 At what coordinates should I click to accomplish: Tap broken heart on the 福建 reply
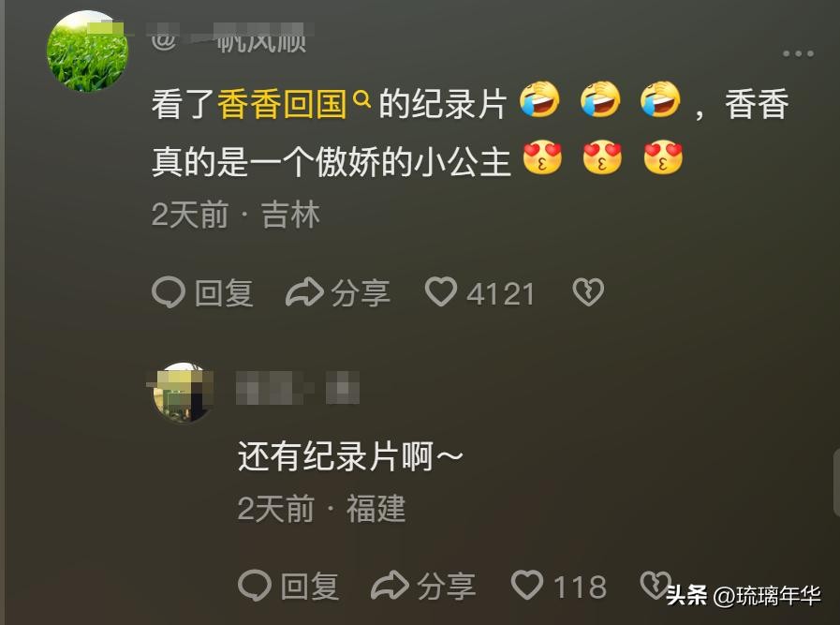656,585
